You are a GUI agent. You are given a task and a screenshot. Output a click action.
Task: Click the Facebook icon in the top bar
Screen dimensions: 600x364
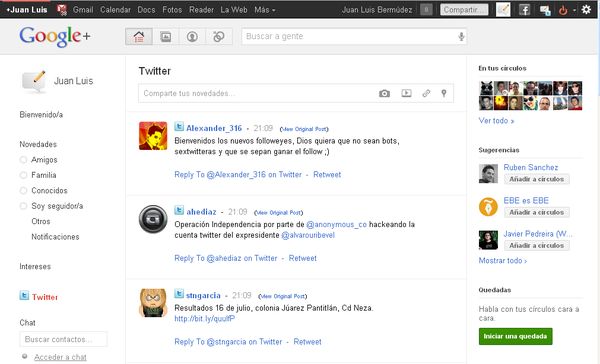tap(524, 10)
